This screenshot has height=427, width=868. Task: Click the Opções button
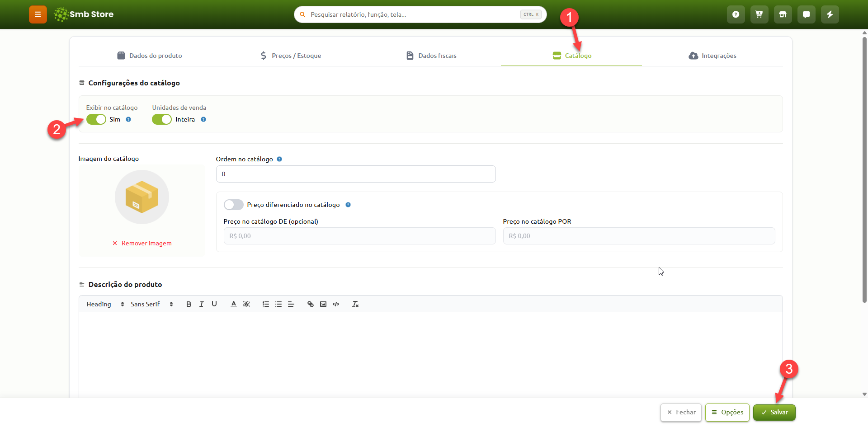coord(727,413)
